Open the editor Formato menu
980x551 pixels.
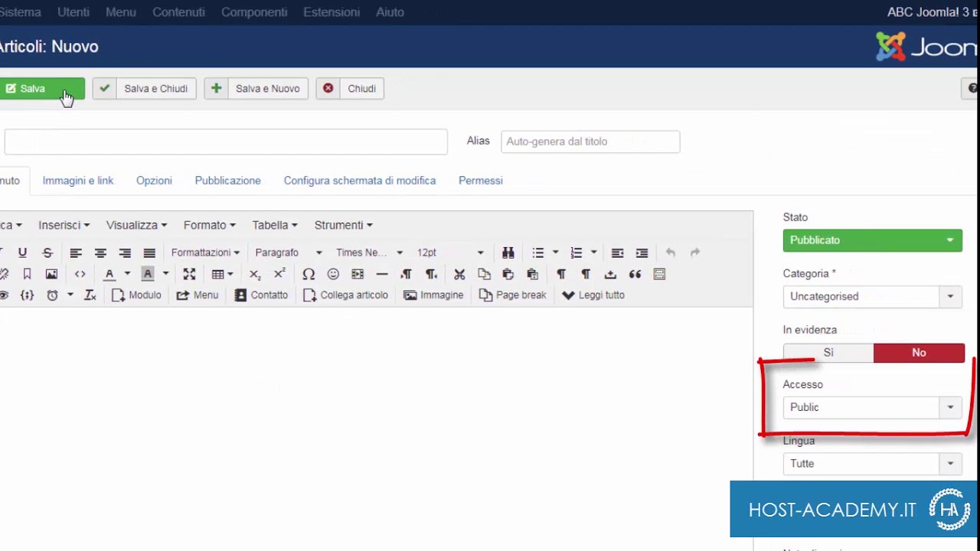coord(209,225)
